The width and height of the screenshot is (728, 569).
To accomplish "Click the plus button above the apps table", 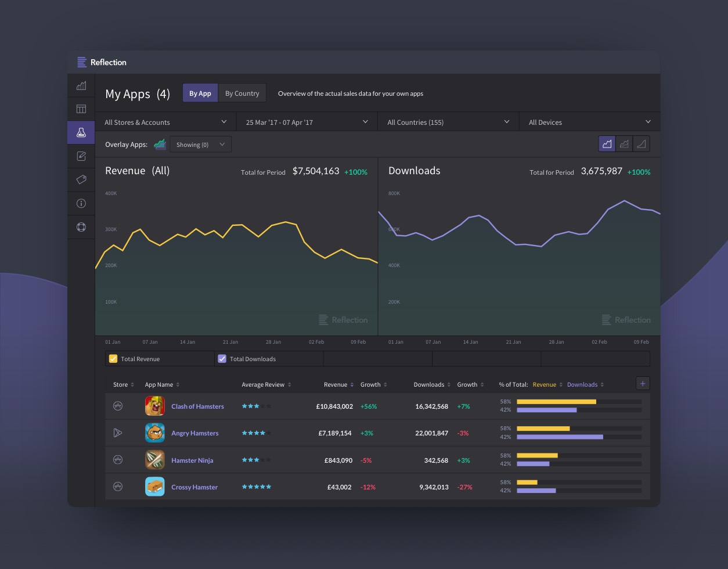I will click(x=643, y=383).
